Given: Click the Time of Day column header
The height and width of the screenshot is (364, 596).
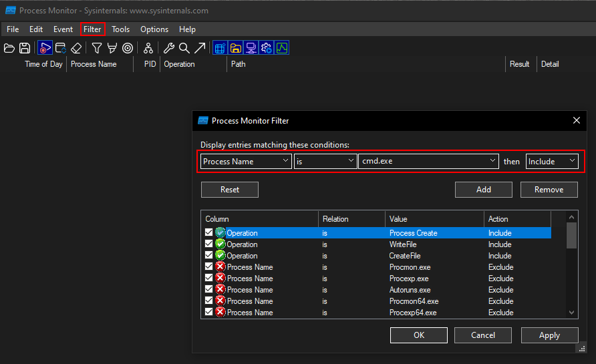Looking at the screenshot, I should click(43, 64).
